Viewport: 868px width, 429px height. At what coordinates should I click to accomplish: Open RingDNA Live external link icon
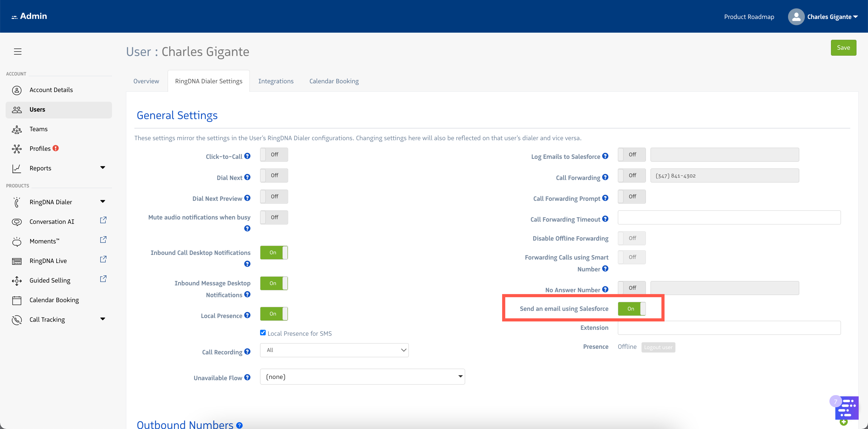(x=103, y=259)
